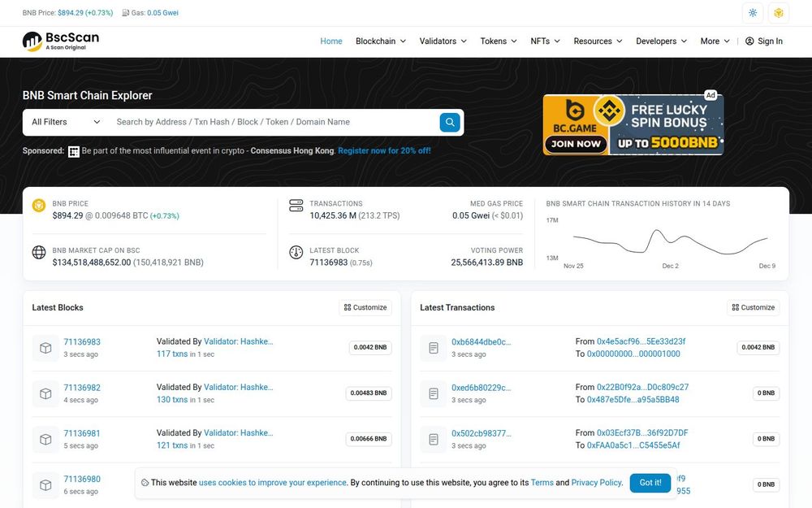Open transaction 0xb6844dbe0c... link
Viewport: 812px width, 508px height.
pos(481,341)
